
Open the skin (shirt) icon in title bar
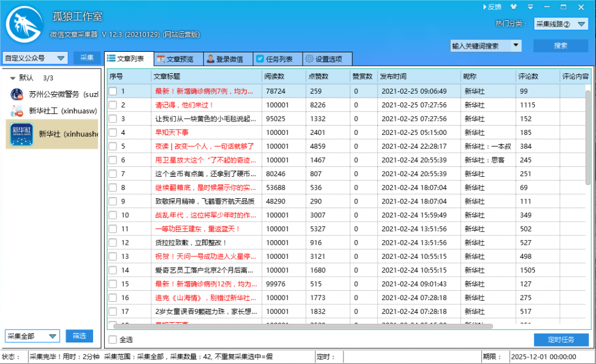(x=513, y=6)
